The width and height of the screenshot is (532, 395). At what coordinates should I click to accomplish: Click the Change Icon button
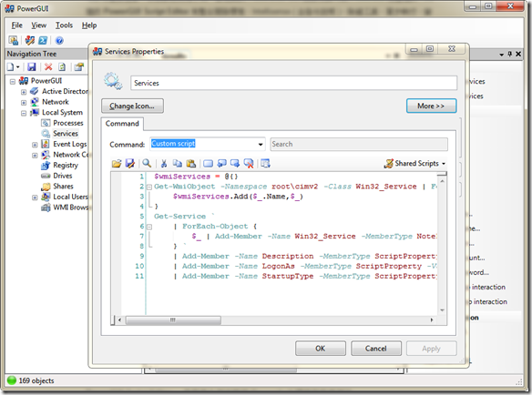[x=132, y=106]
